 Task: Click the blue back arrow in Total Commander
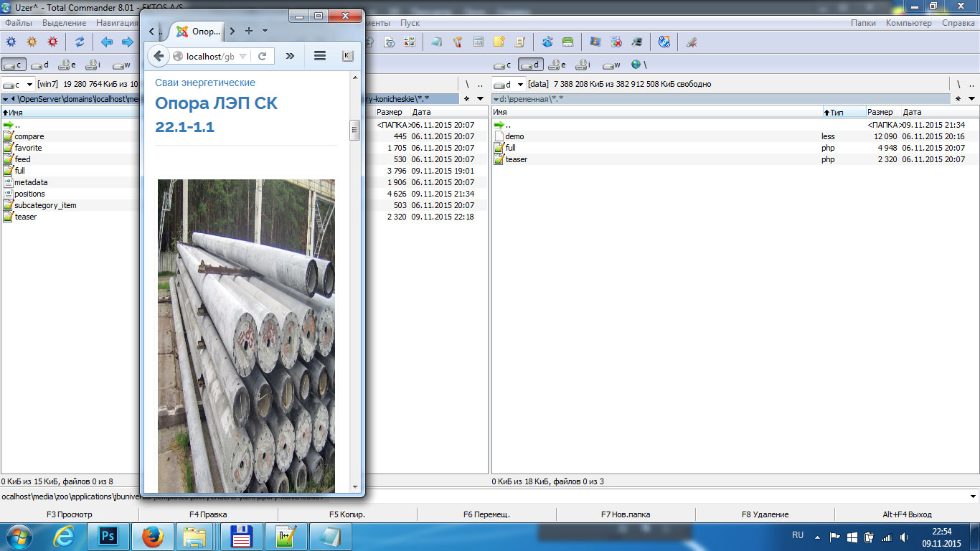(x=107, y=42)
